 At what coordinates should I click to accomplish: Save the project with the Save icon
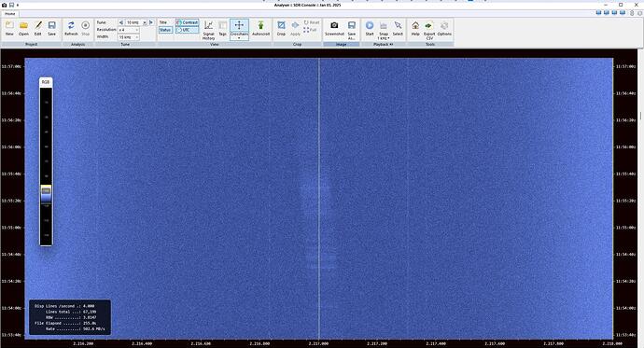click(51, 29)
